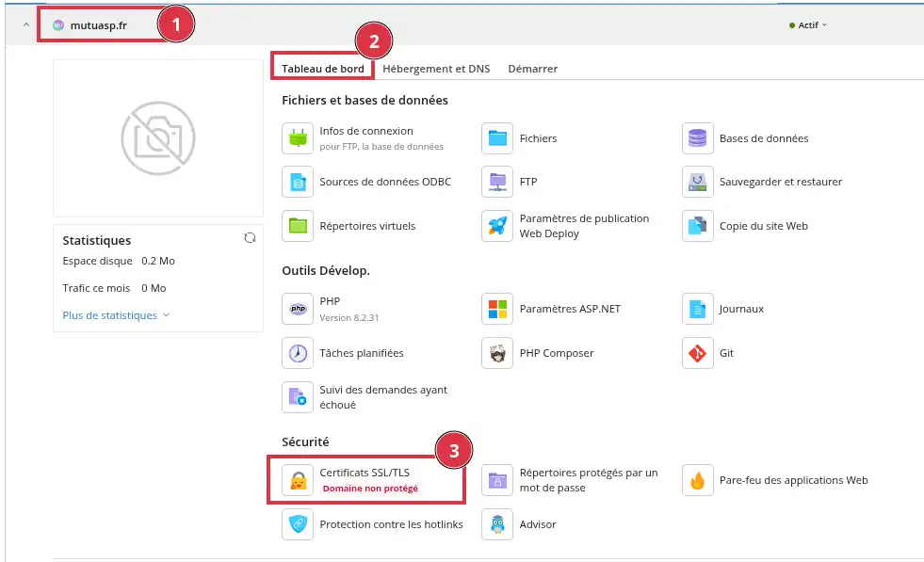The height and width of the screenshot is (562, 924).
Task: Click the Infos de connexion link text
Action: [x=366, y=131]
